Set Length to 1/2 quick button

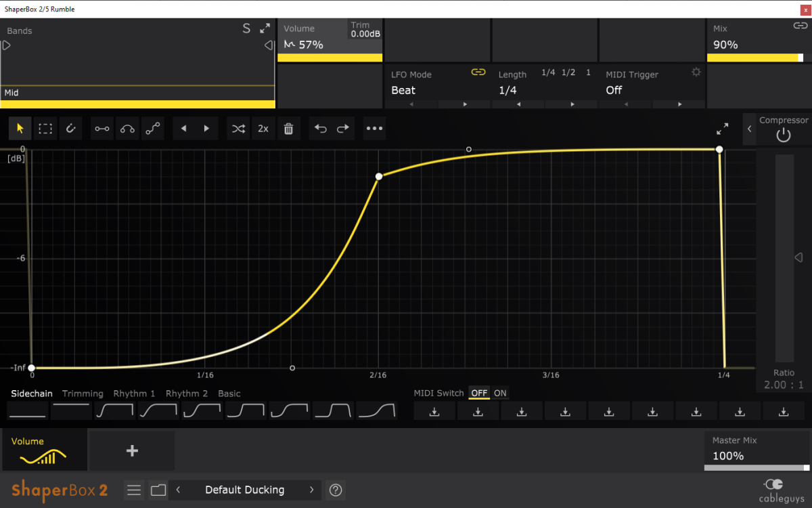(x=568, y=72)
